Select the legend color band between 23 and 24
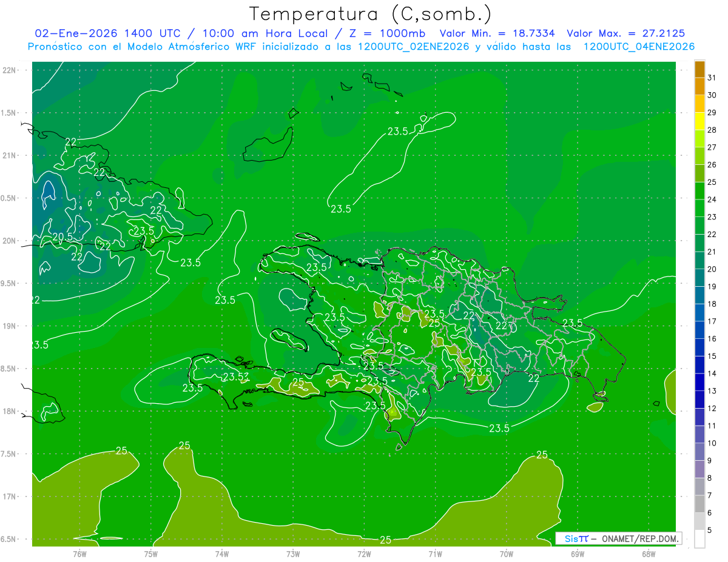This screenshot has width=728, height=562. coord(699,208)
